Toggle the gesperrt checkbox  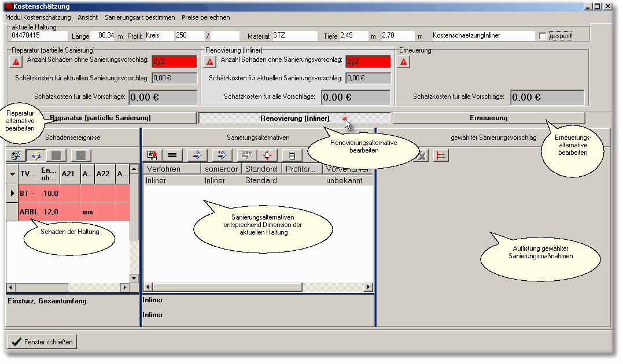(543, 36)
